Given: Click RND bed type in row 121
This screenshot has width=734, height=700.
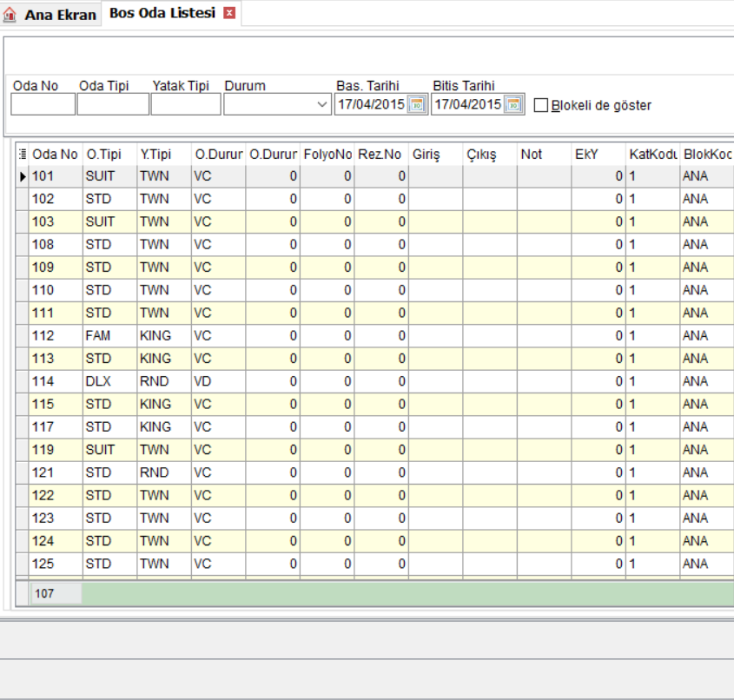Looking at the screenshot, I should click(x=164, y=473).
